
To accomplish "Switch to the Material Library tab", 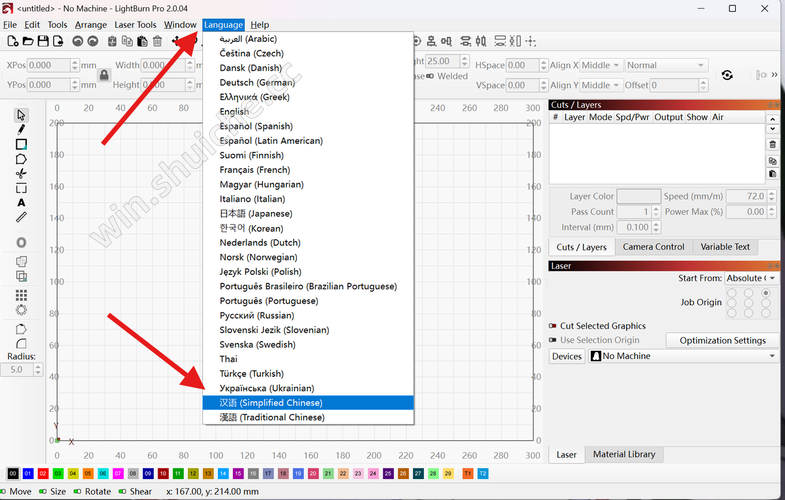I will 624,454.
